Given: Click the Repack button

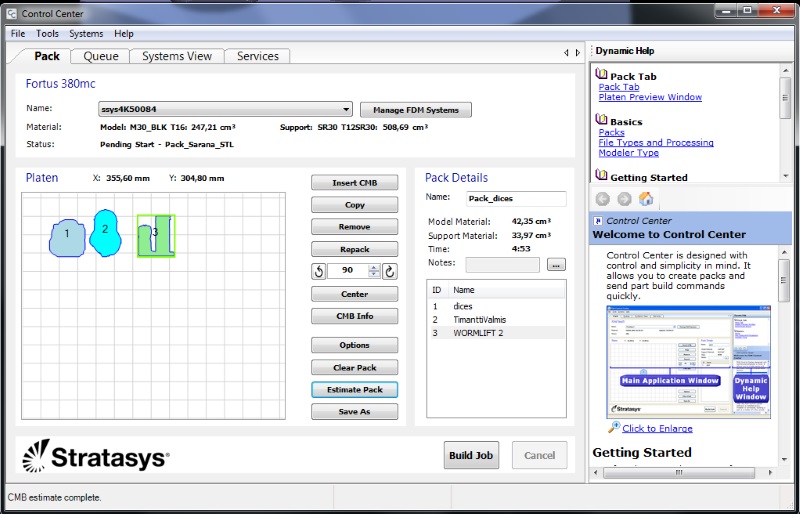Looking at the screenshot, I should [x=355, y=249].
